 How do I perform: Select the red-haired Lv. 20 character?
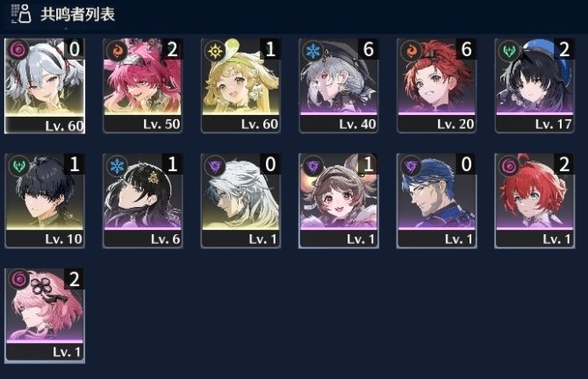(x=436, y=85)
